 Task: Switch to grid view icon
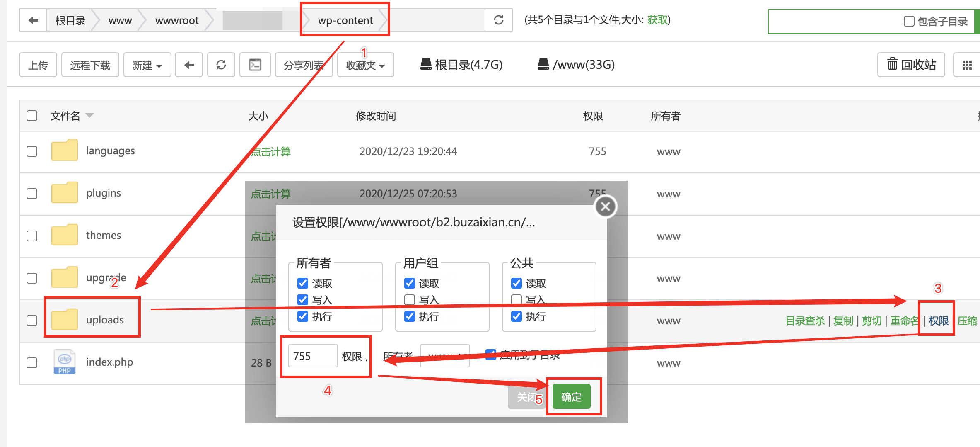coord(967,65)
